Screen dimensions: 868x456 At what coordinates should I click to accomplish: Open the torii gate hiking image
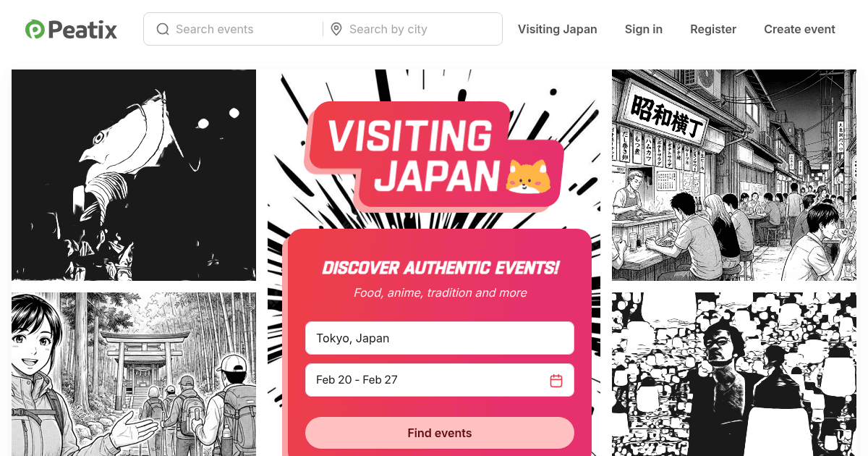134,374
